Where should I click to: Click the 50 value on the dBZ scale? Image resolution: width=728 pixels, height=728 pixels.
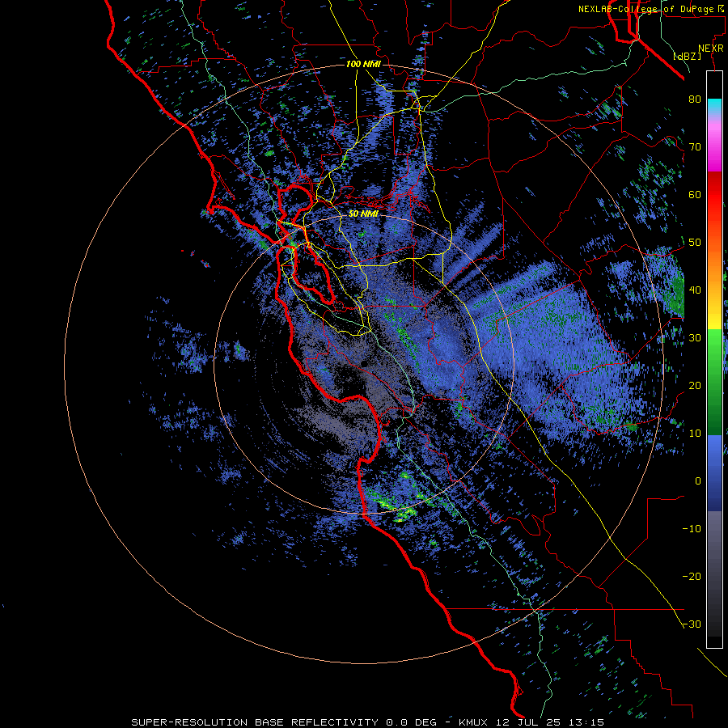[695, 243]
